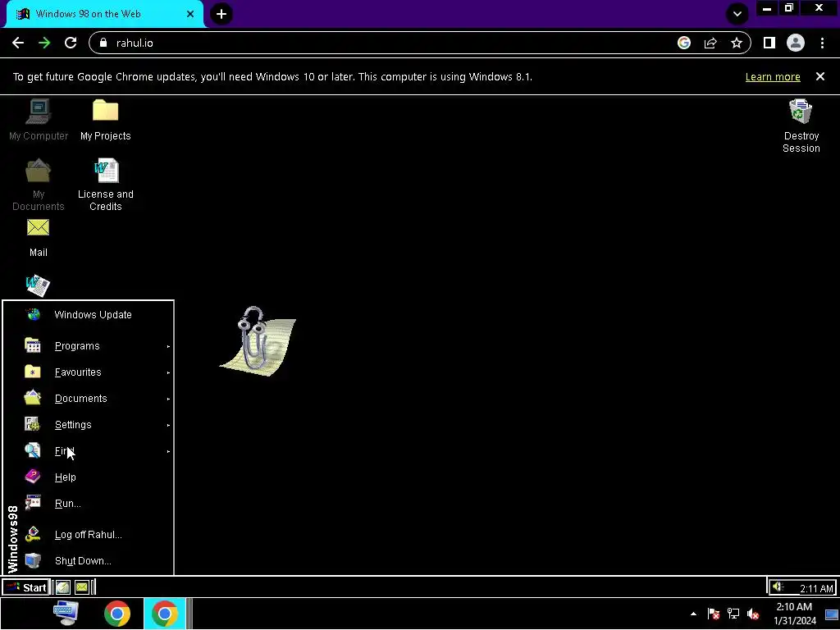
Task: Click the computer icon on host taskbar
Action: coord(66,614)
